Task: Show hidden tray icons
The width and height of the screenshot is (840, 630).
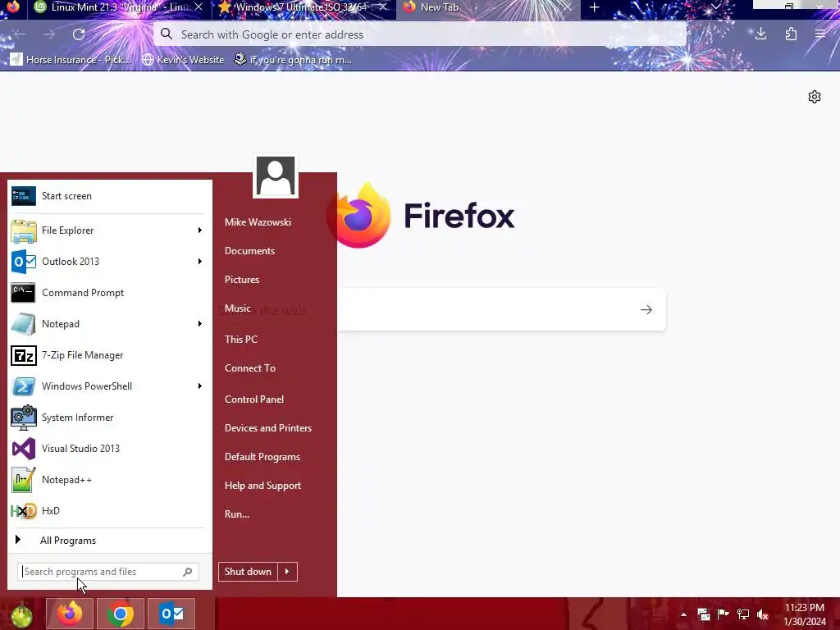Action: tap(683, 614)
